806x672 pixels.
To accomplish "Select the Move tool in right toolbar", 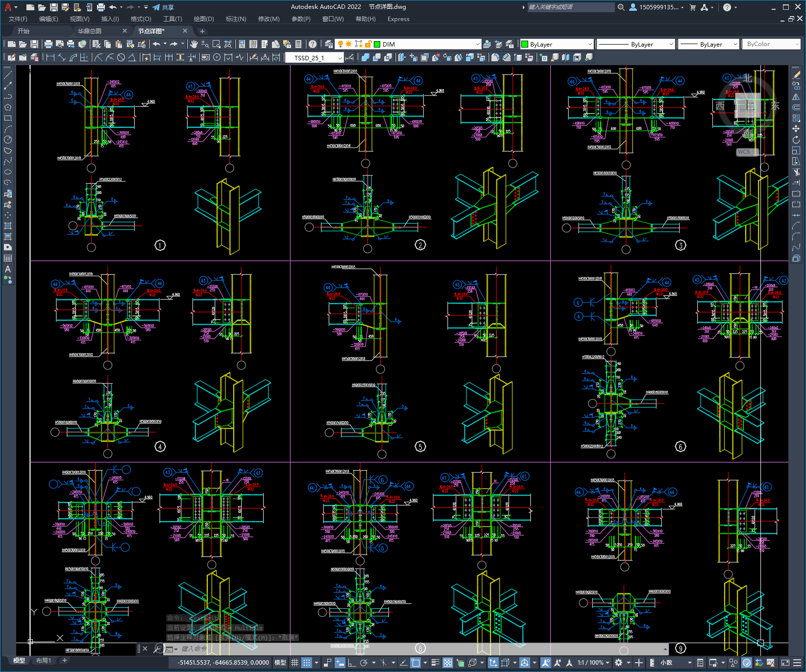I will coord(796,129).
